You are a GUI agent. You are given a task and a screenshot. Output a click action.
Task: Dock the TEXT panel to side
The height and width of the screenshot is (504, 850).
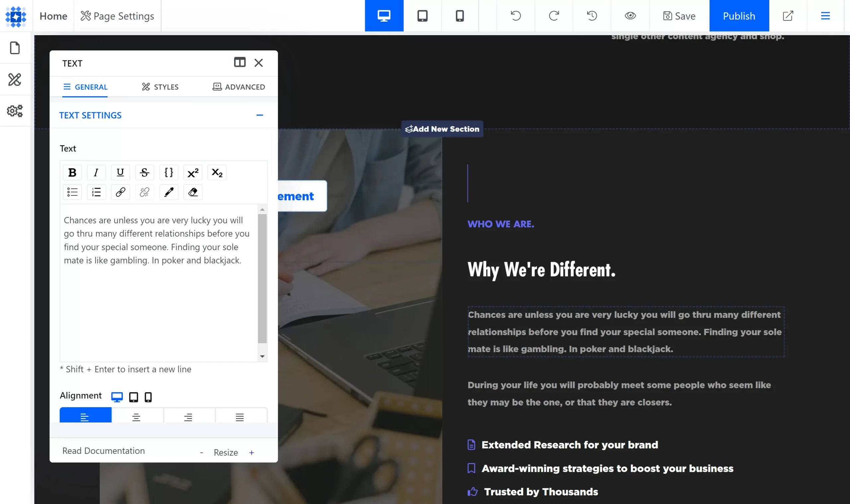pos(240,62)
